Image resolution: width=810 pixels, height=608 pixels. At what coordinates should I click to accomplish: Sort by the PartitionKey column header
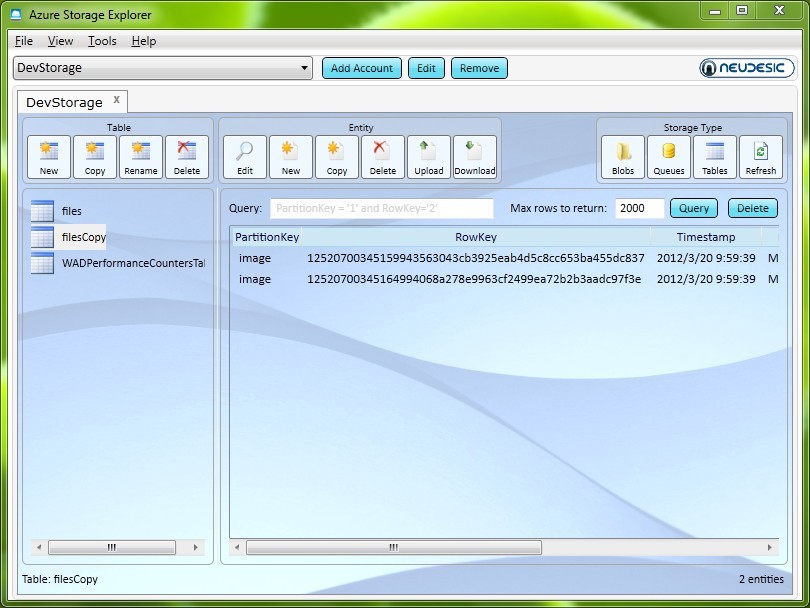coord(267,237)
